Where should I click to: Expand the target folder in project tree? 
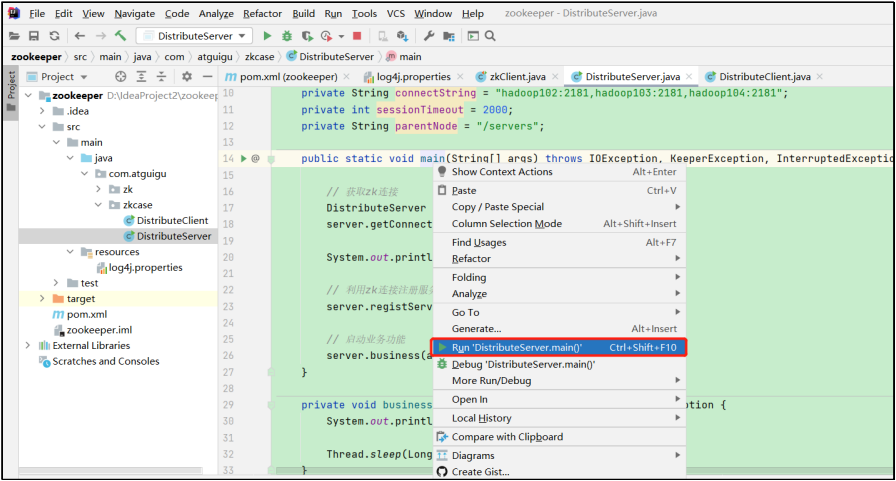click(x=42, y=299)
